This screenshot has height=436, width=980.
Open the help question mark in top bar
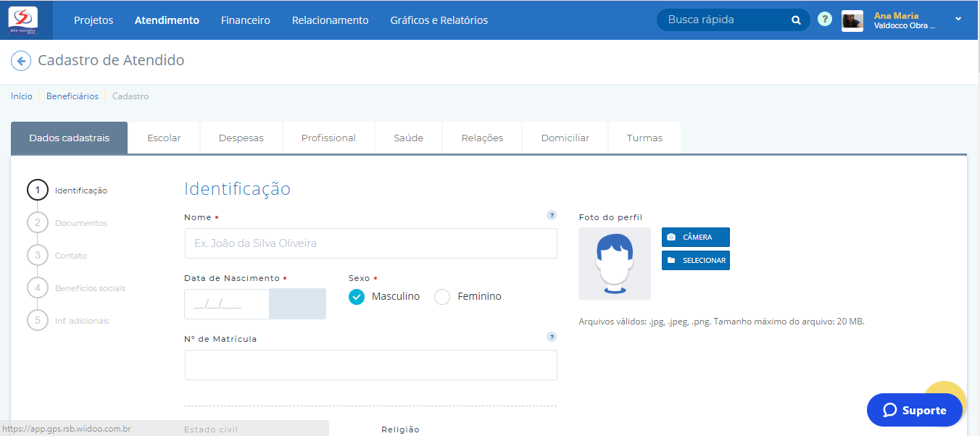[825, 20]
